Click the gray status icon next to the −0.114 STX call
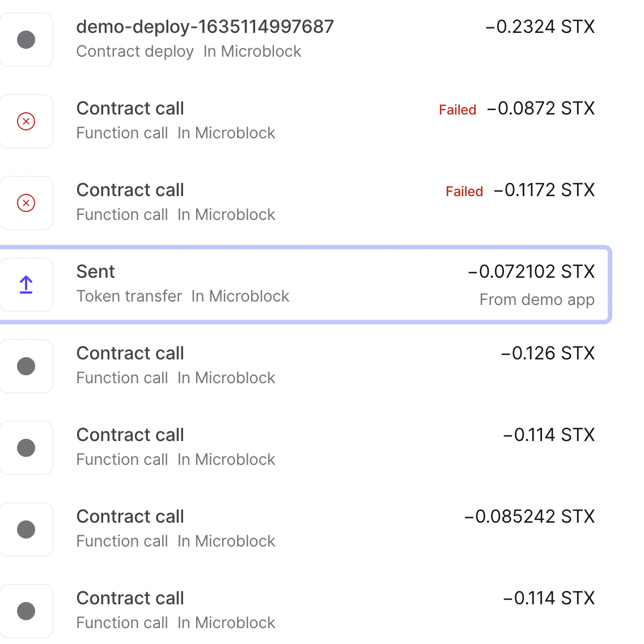Viewport: 644px width, 644px height. pyautogui.click(x=26, y=448)
